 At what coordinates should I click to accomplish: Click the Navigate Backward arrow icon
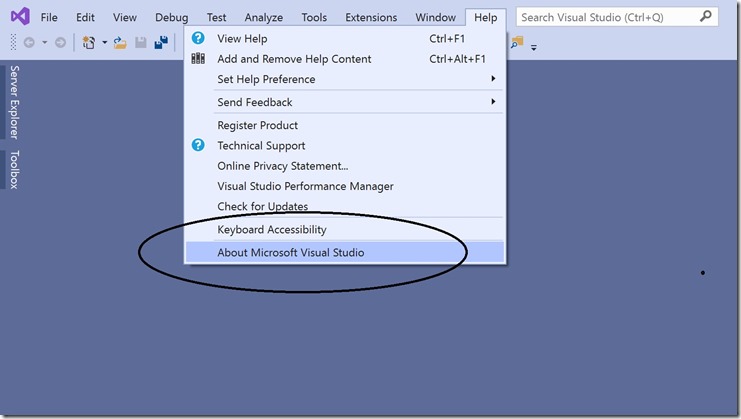pyautogui.click(x=29, y=43)
